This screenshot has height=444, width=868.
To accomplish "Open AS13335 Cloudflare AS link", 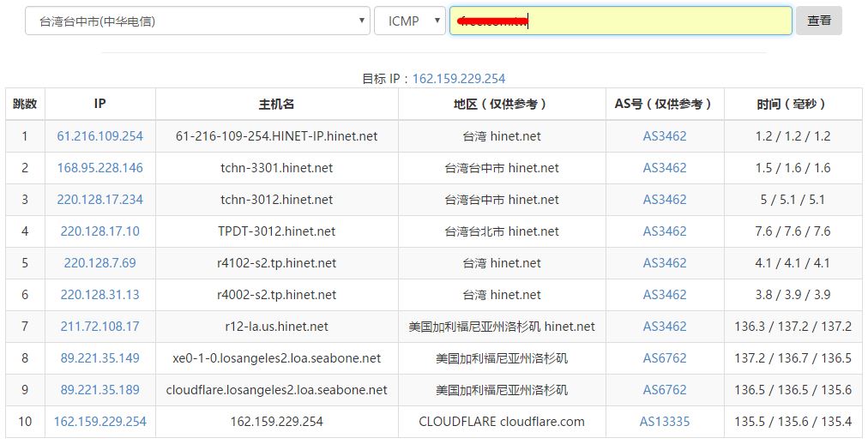I will (x=665, y=422).
